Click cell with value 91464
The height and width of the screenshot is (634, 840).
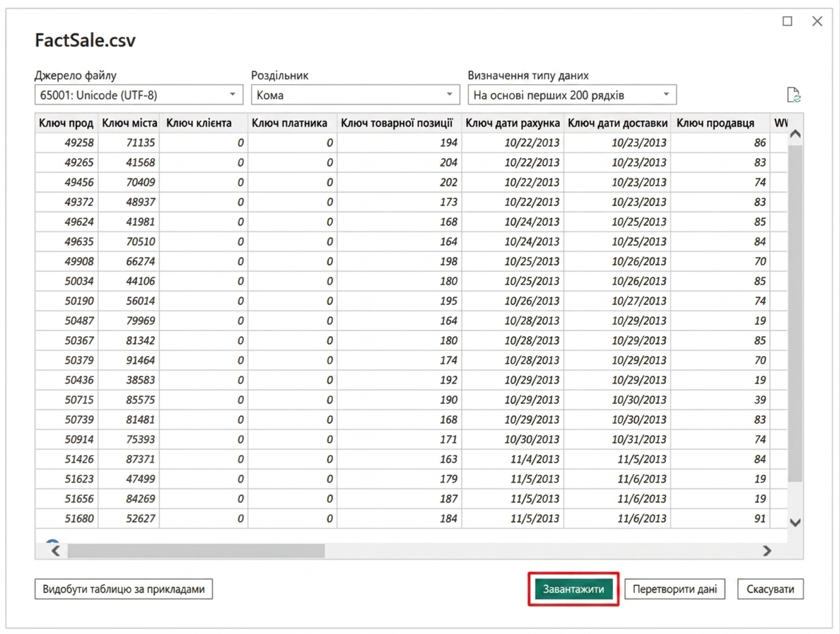click(129, 361)
